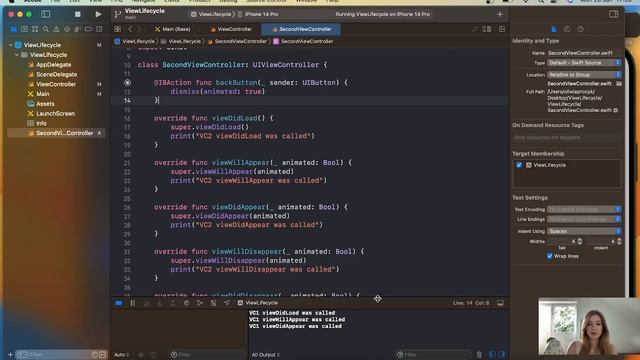
Task: Open the Source Control navigator icon
Action: pyautogui.click(x=24, y=29)
